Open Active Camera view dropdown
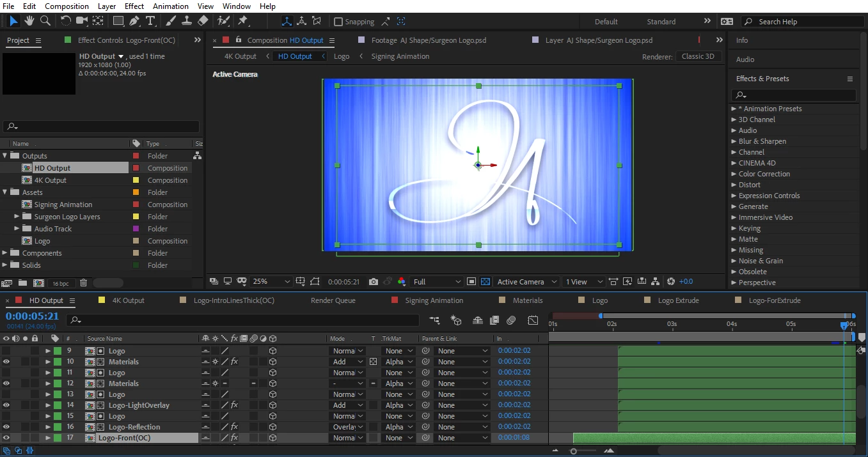 (x=526, y=282)
